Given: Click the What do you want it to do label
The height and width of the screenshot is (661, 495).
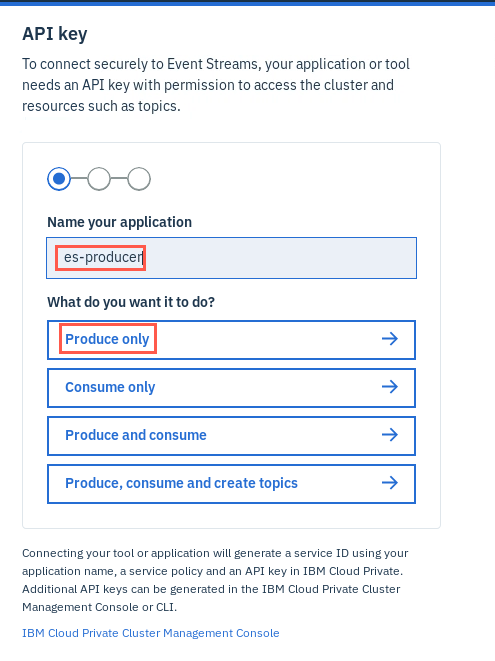Looking at the screenshot, I should [131, 302].
